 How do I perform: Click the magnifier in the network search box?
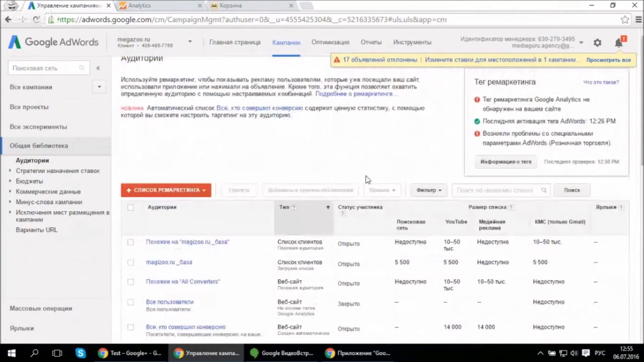[82, 68]
